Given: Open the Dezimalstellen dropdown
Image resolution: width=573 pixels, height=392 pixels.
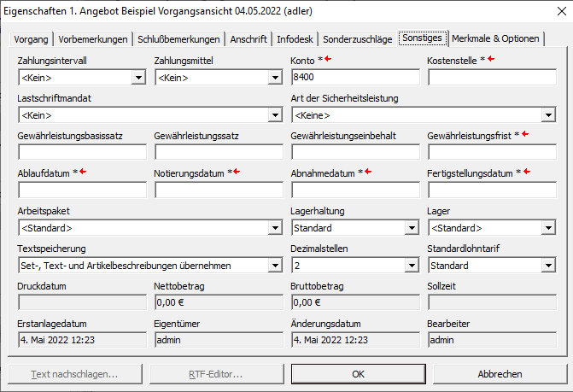Looking at the screenshot, I should (x=412, y=266).
